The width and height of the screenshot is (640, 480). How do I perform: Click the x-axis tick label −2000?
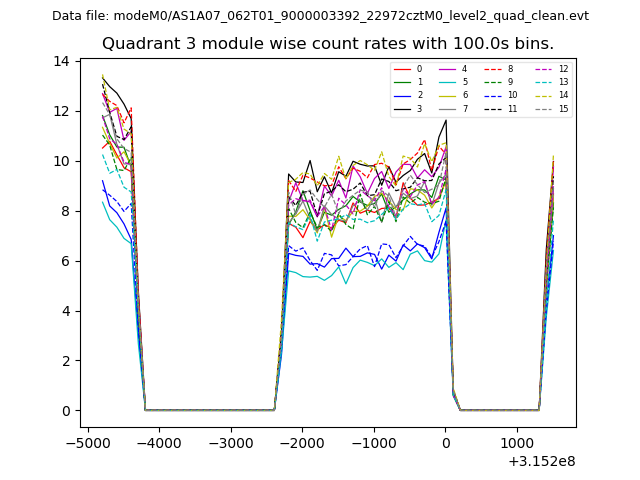302,442
